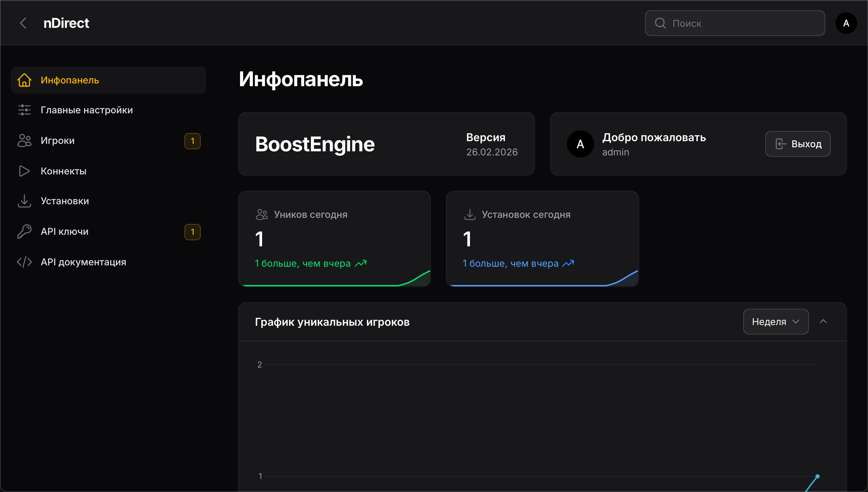Select the Инфопанель menu entry
Viewport: 868px width, 492px height.
tap(70, 80)
